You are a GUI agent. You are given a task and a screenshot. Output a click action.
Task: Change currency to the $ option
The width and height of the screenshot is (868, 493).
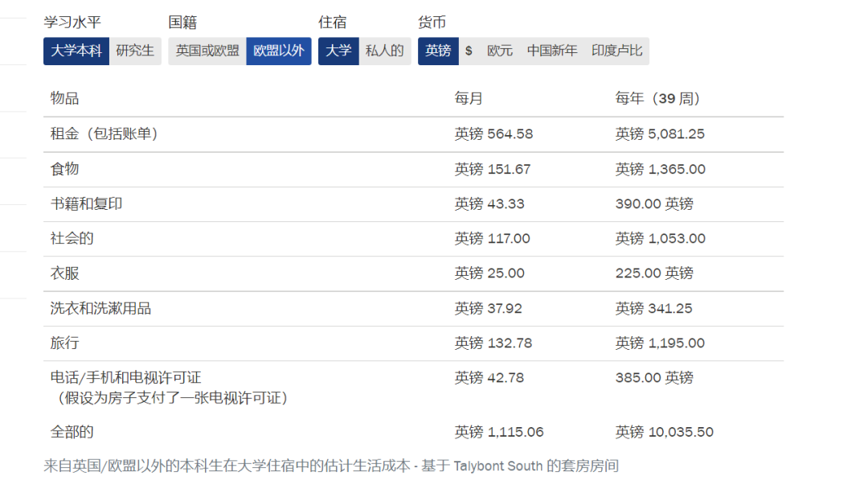coord(469,51)
